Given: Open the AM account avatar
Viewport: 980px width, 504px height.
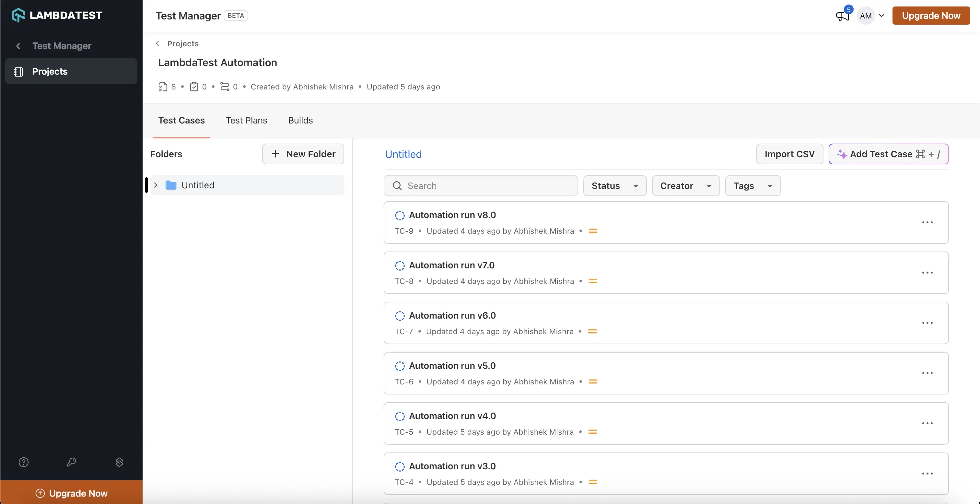Looking at the screenshot, I should [866, 16].
